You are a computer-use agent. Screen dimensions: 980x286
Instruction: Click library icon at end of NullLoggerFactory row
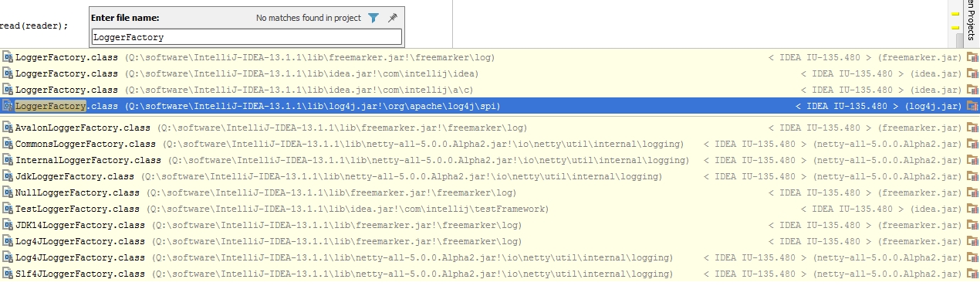(972, 192)
